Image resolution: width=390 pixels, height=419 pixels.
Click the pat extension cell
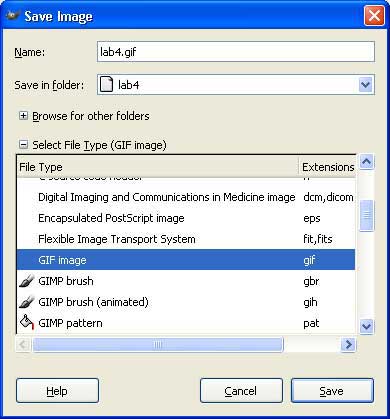[311, 323]
